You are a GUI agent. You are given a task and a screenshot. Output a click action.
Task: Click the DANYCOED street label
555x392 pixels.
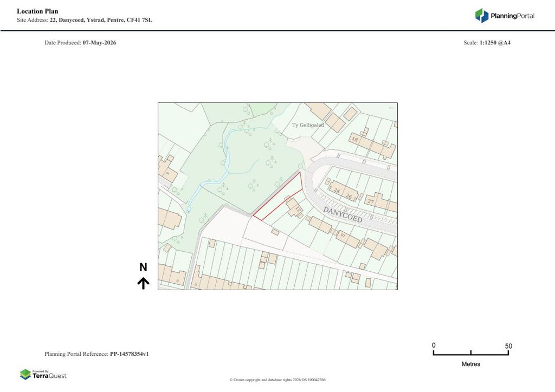(x=343, y=215)
